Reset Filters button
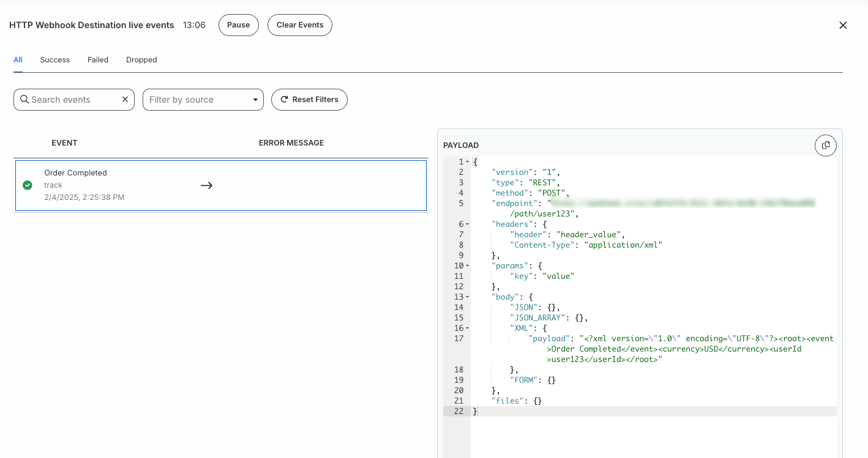The image size is (868, 458). tap(309, 100)
